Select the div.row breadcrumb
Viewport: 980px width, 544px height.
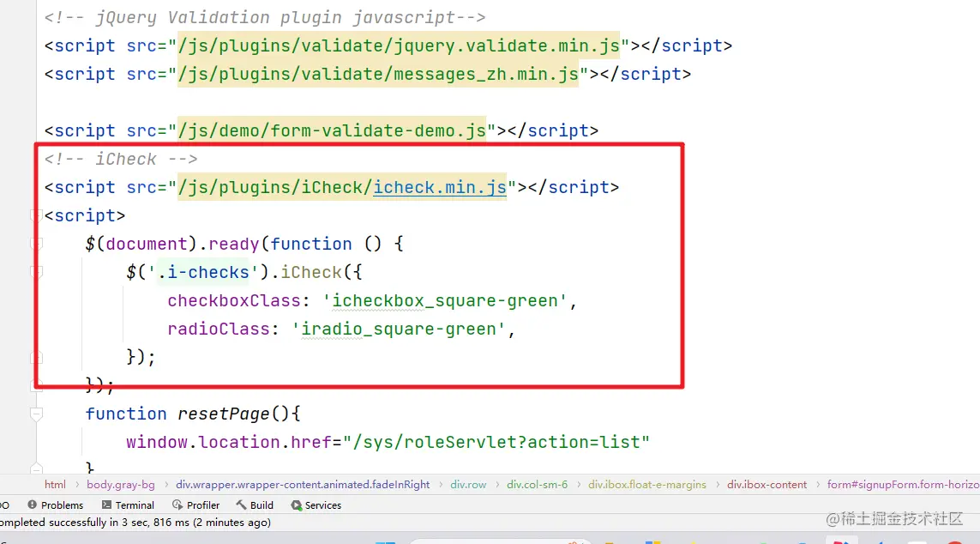click(x=468, y=485)
